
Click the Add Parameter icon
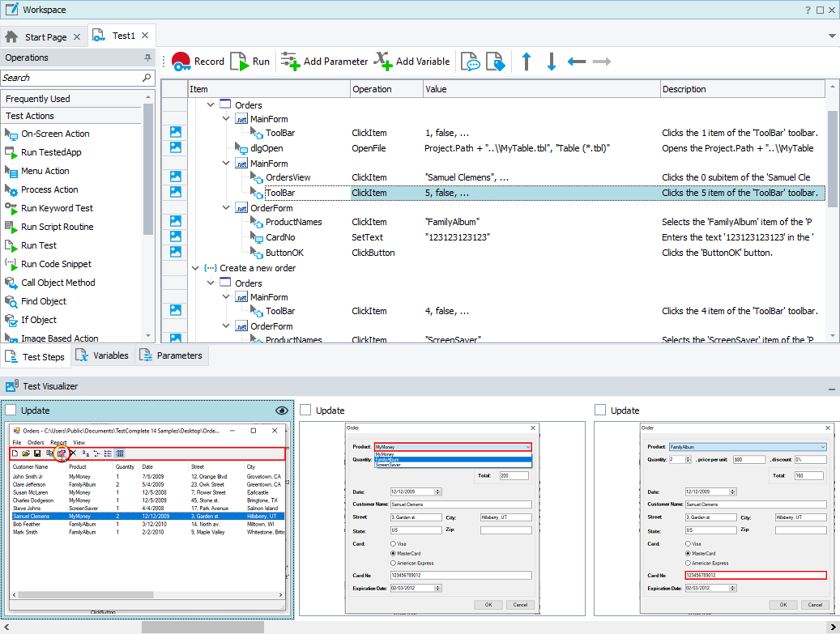click(x=290, y=62)
